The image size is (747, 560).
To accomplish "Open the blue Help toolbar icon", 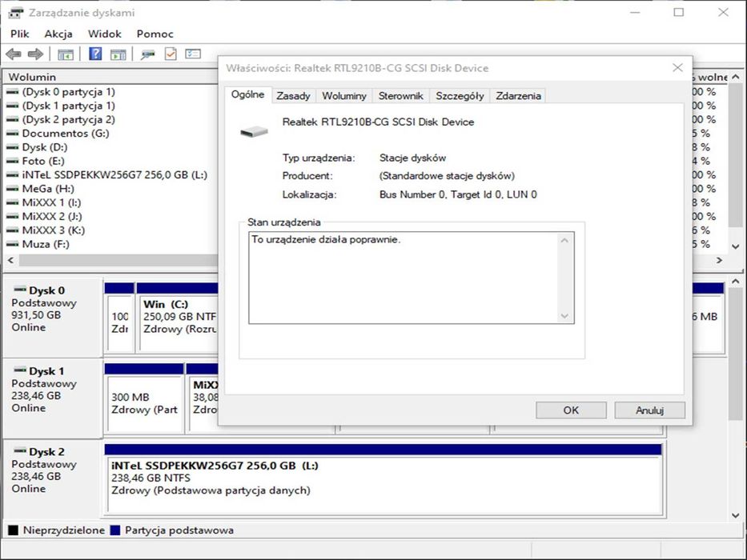I will pos(95,54).
